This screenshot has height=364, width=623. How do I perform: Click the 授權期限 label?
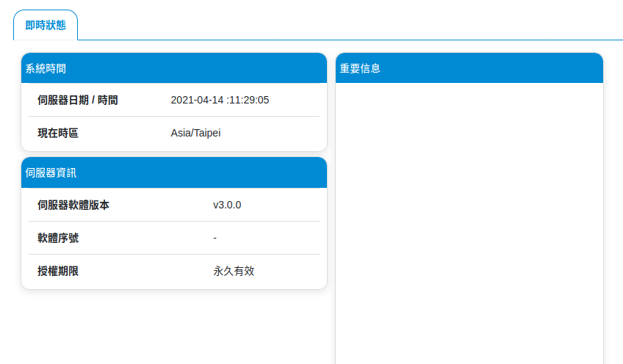pos(58,271)
